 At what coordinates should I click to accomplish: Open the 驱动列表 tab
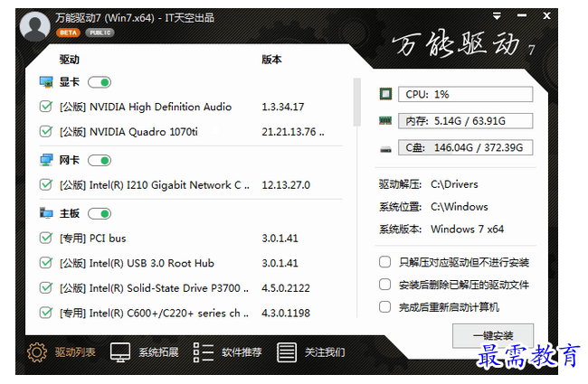click(75, 352)
